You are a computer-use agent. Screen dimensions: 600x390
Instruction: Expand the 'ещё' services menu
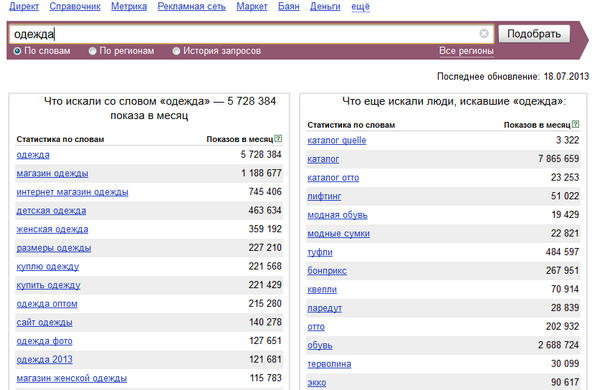point(360,7)
